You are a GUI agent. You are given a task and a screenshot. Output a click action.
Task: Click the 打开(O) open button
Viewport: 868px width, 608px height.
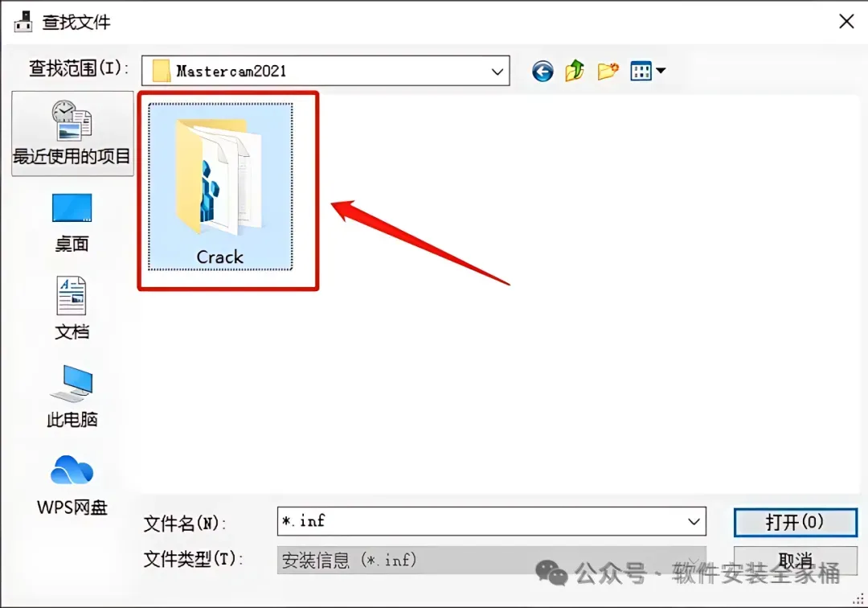pos(796,522)
